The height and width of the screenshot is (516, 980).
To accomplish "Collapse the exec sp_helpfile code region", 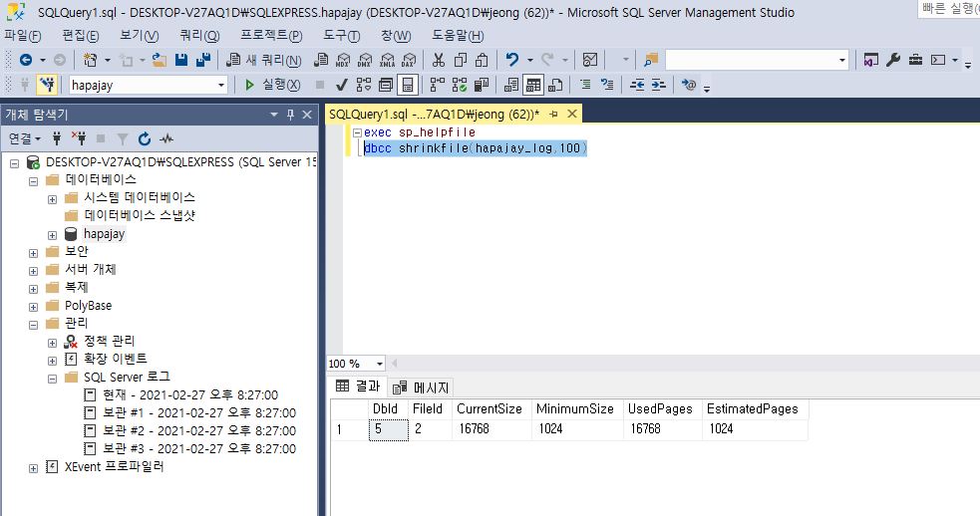I will [x=357, y=132].
